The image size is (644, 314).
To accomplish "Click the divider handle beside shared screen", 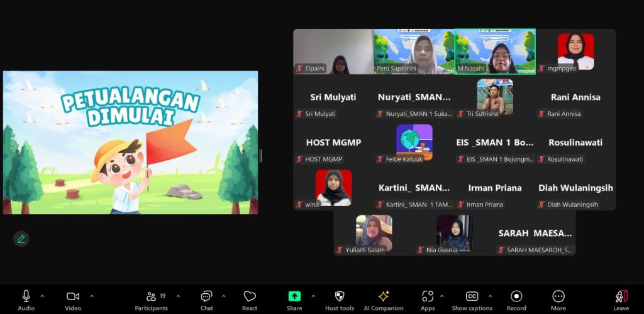I will tap(260, 155).
